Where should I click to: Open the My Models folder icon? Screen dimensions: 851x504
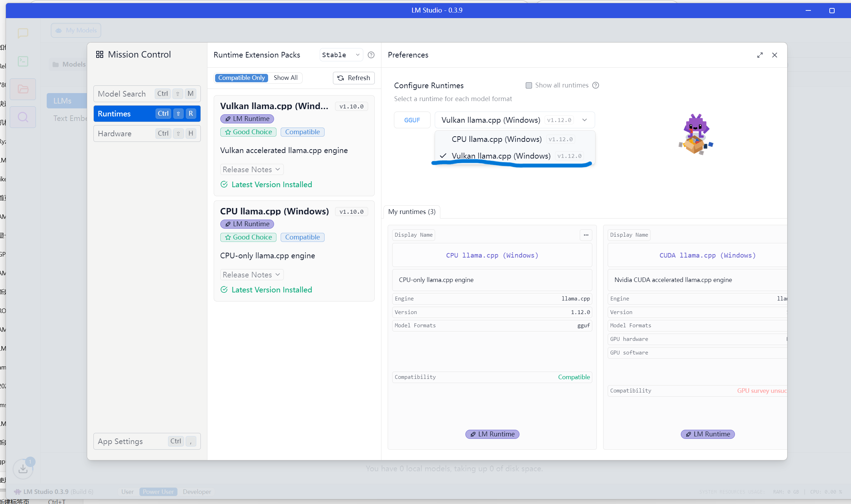23,89
